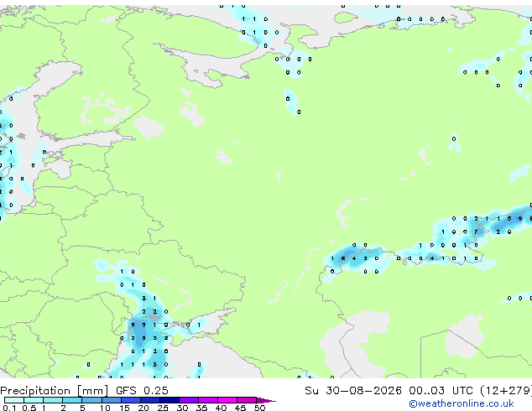The width and height of the screenshot is (532, 411).
Task: Click the legend scale label '35'
Action: (201, 408)
